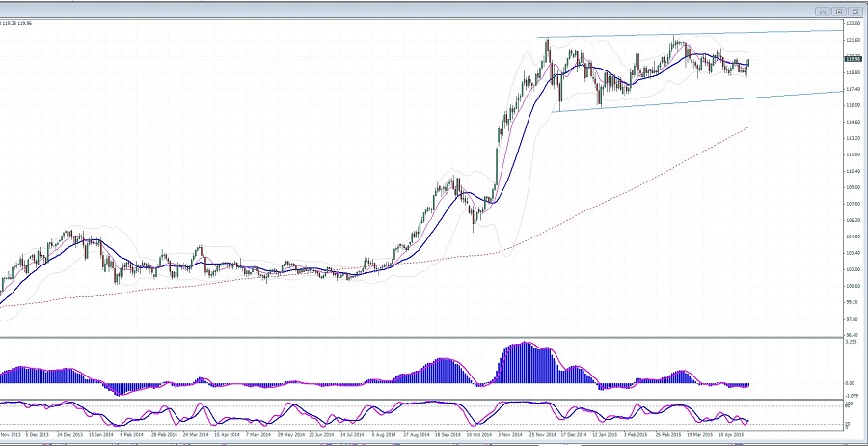The width and height of the screenshot is (868, 446).
Task: Click the 96.40 price axis label
Action: click(x=853, y=335)
